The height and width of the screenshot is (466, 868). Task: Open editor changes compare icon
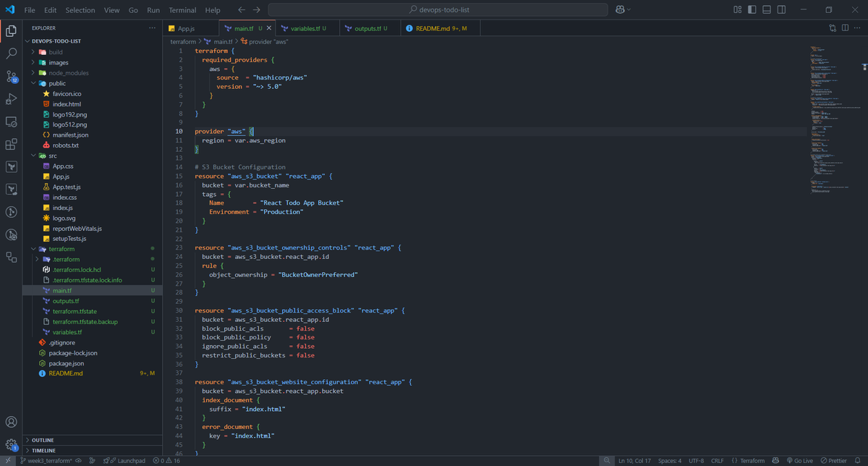[833, 28]
